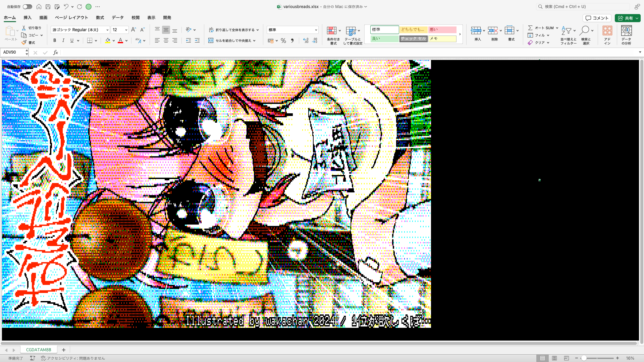Add a new sheet with plus button
This screenshot has height=362, width=644.
click(x=63, y=350)
